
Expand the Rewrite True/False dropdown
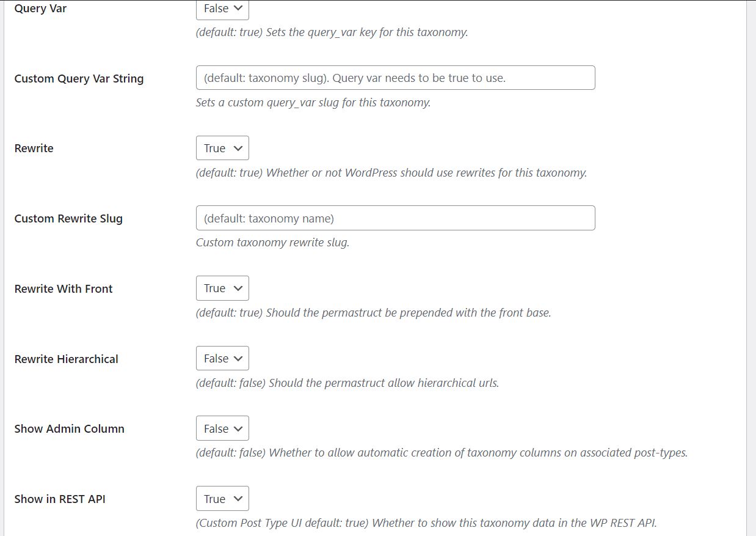(222, 149)
